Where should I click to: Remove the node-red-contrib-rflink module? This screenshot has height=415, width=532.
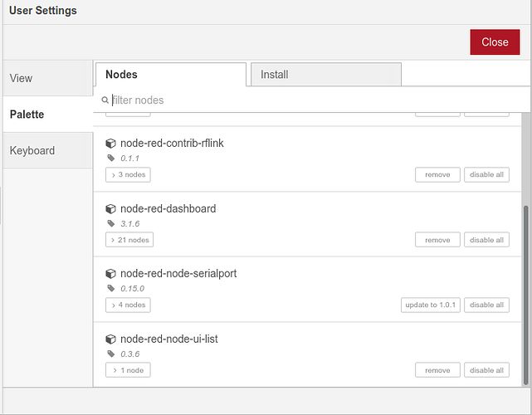click(437, 175)
